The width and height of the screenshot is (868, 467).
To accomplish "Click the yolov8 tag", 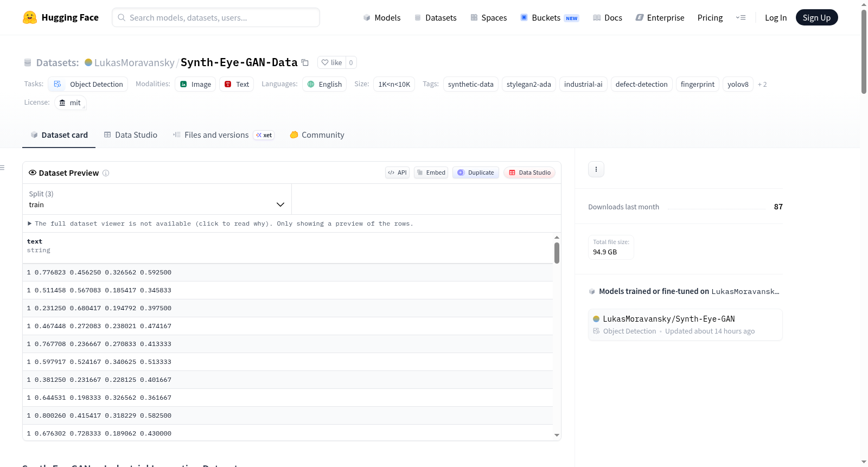I will coord(738,84).
